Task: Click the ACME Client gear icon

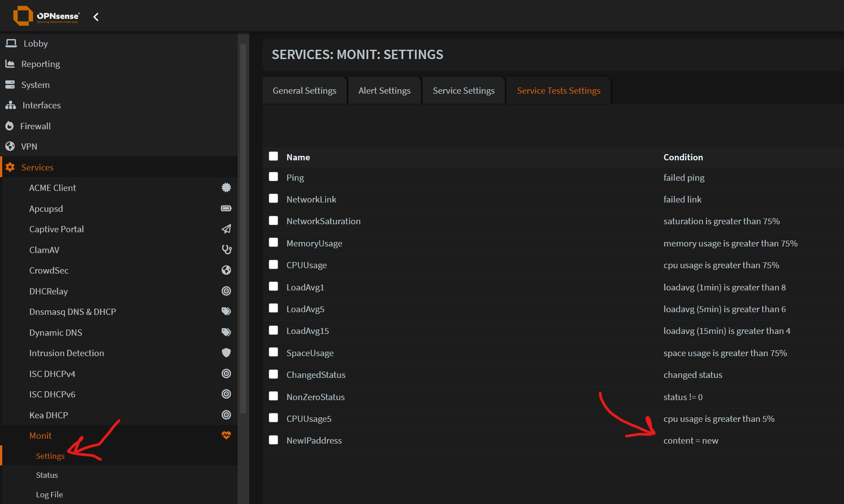Action: pos(227,187)
